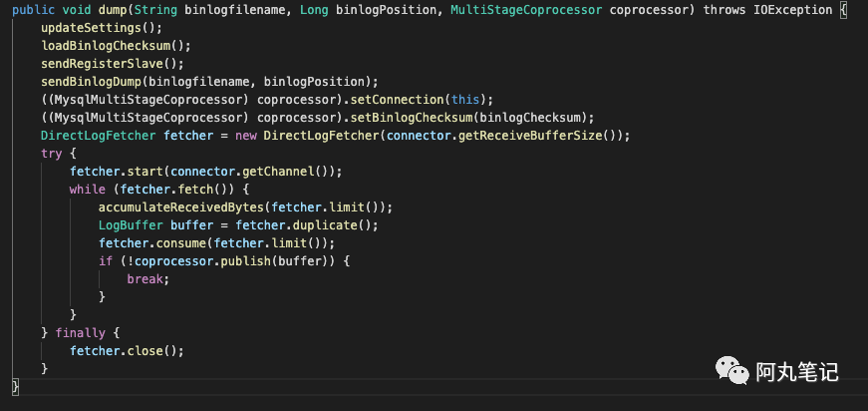Click "getReceiveBufferSize" call
The width and height of the screenshot is (868, 411).
pyautogui.click(x=530, y=136)
